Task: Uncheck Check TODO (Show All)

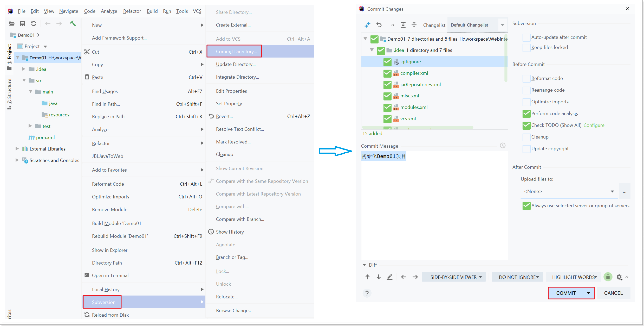Action: 526,125
